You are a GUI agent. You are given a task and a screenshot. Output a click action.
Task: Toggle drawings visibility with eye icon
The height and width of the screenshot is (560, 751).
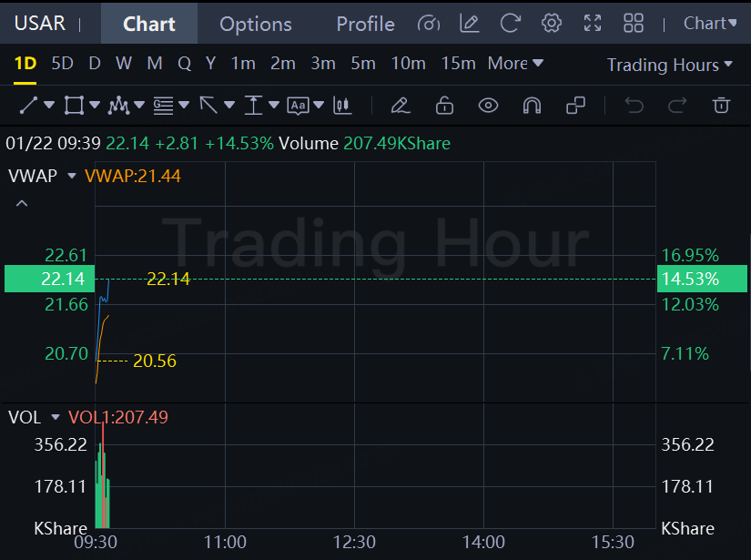pos(489,106)
